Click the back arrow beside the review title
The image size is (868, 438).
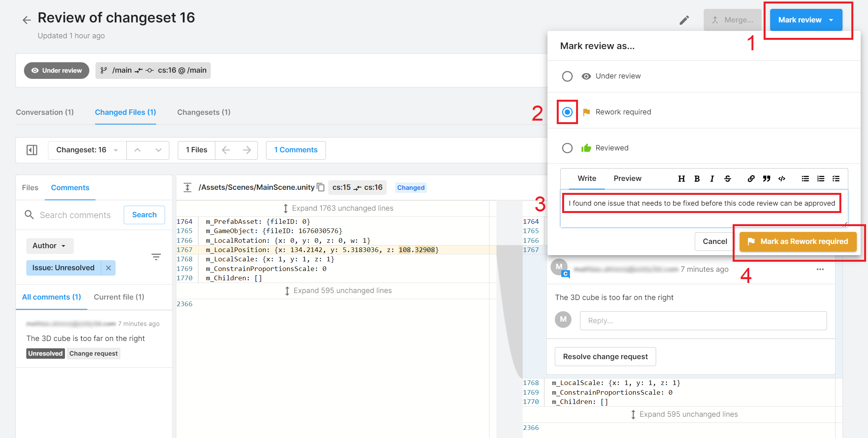[26, 20]
